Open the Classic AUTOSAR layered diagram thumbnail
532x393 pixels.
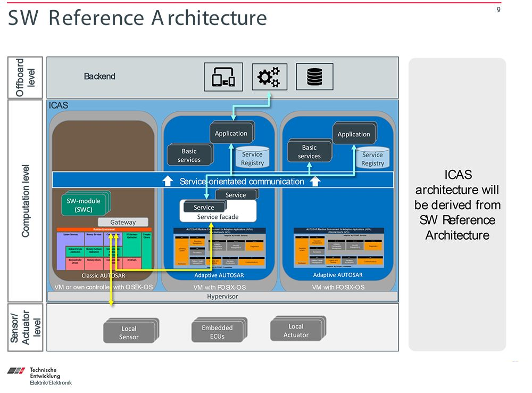coord(104,249)
